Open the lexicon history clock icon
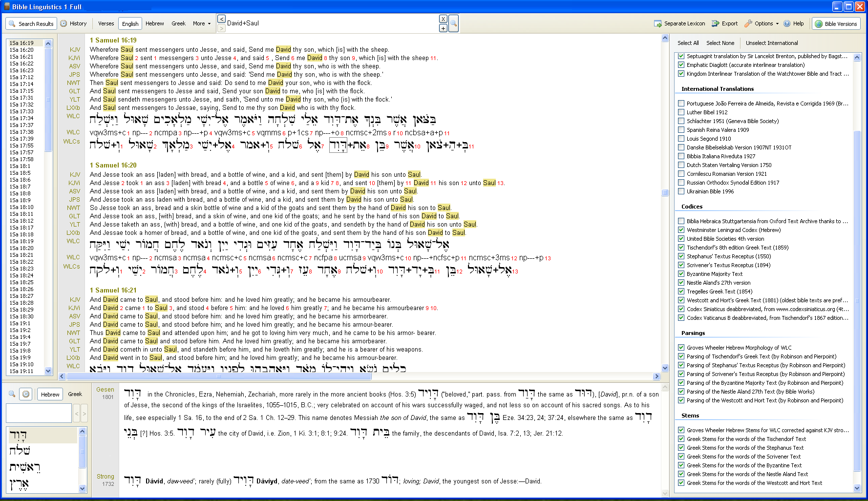868x501 pixels. tap(26, 394)
